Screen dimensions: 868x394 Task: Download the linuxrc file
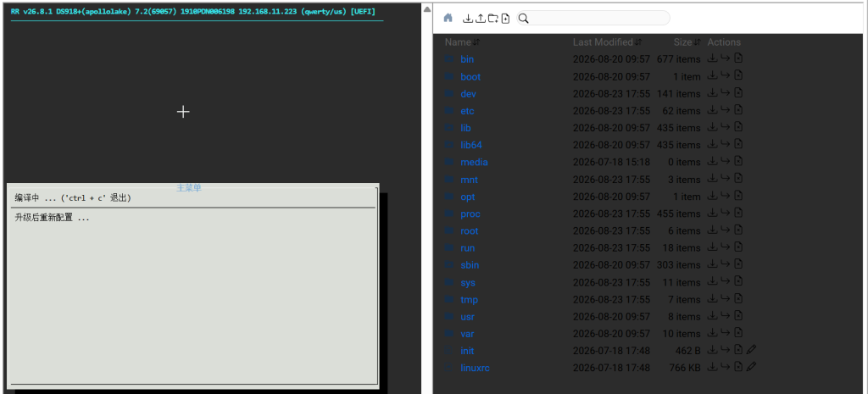[x=713, y=367]
